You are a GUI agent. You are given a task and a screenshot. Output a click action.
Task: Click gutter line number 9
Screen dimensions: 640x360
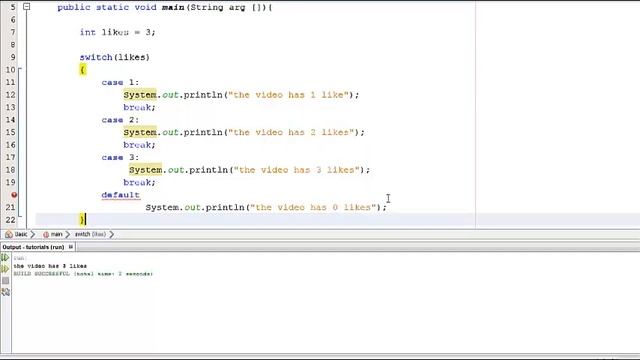(x=13, y=57)
